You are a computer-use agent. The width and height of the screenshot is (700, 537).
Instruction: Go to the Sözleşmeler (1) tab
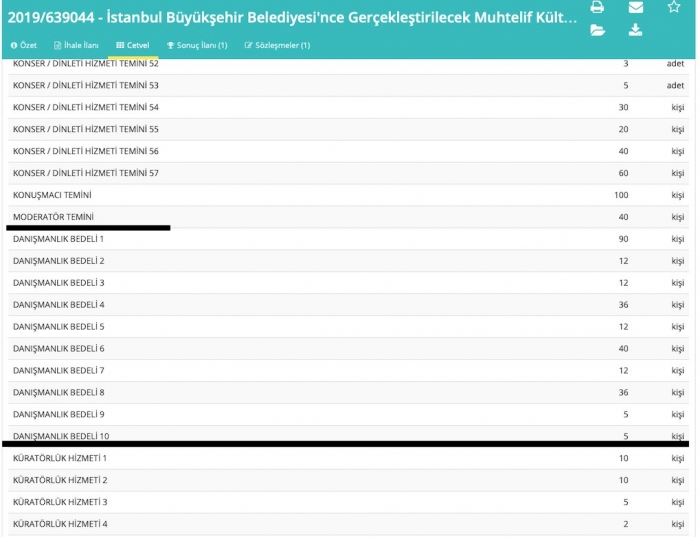(x=277, y=45)
